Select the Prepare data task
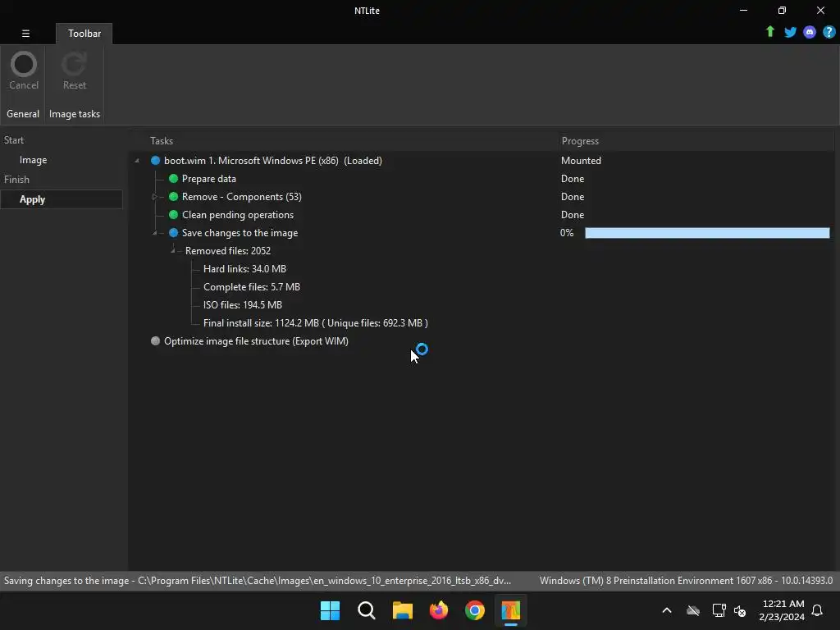 tap(209, 178)
